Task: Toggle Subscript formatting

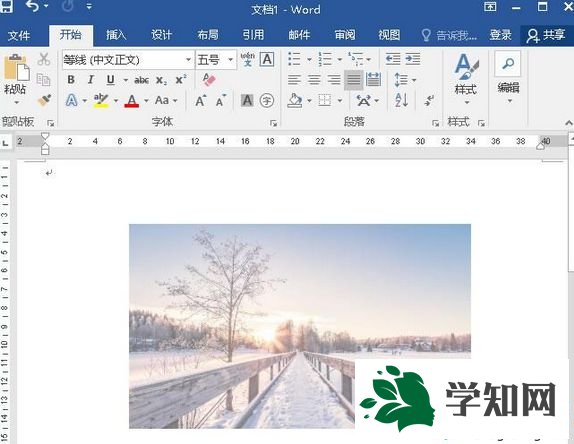Action: tap(161, 80)
